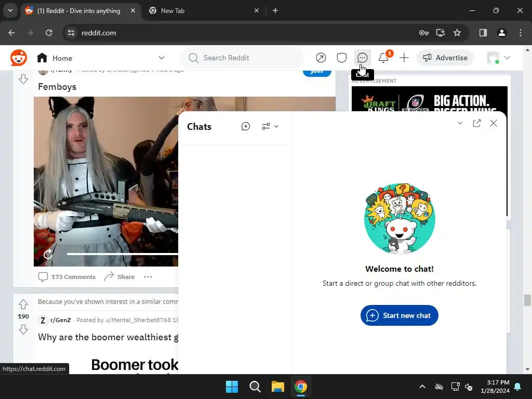Click the Create Post plus icon
The image size is (532, 399).
point(404,58)
